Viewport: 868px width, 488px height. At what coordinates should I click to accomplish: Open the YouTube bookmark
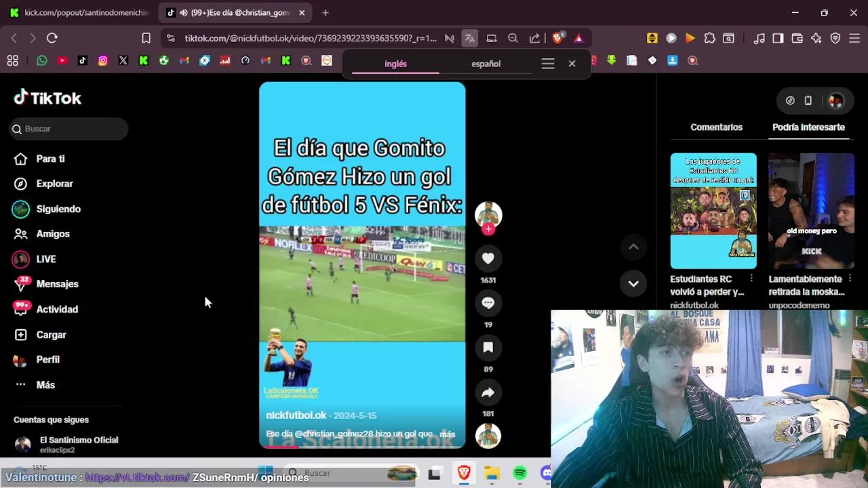pos(62,60)
